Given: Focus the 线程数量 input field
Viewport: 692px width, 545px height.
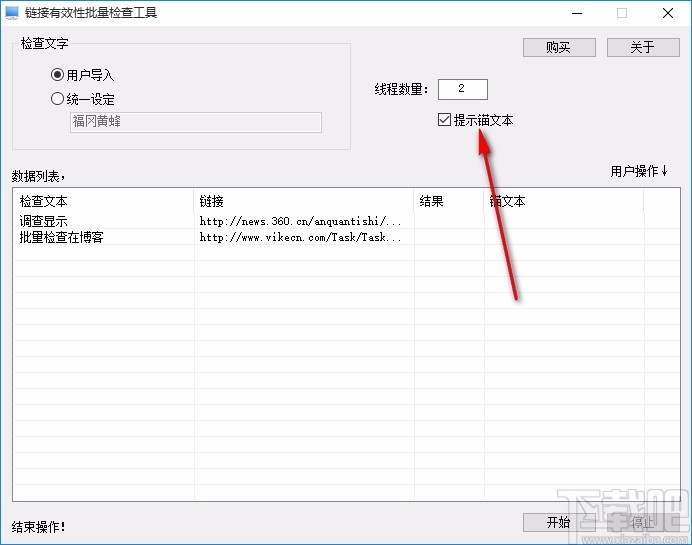Looking at the screenshot, I should 463,89.
